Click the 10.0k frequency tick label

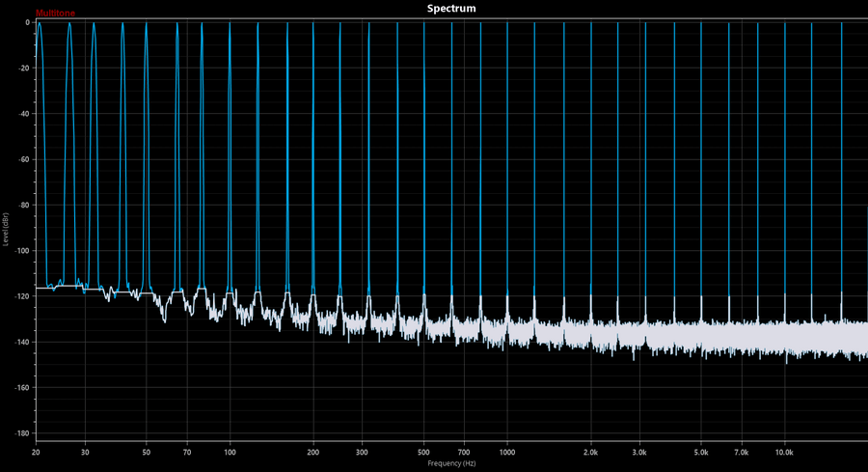coord(784,452)
